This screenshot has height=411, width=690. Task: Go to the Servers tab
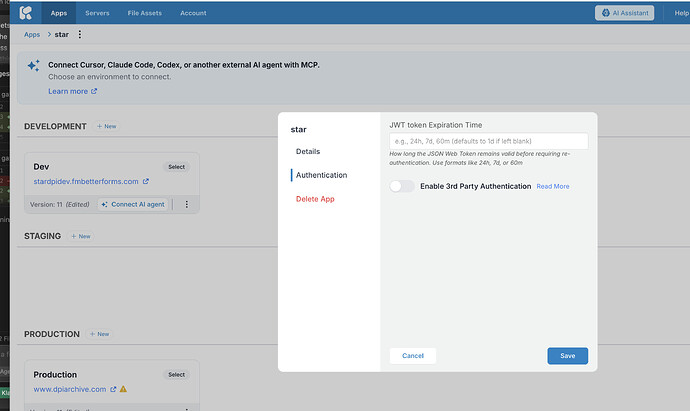click(x=97, y=13)
